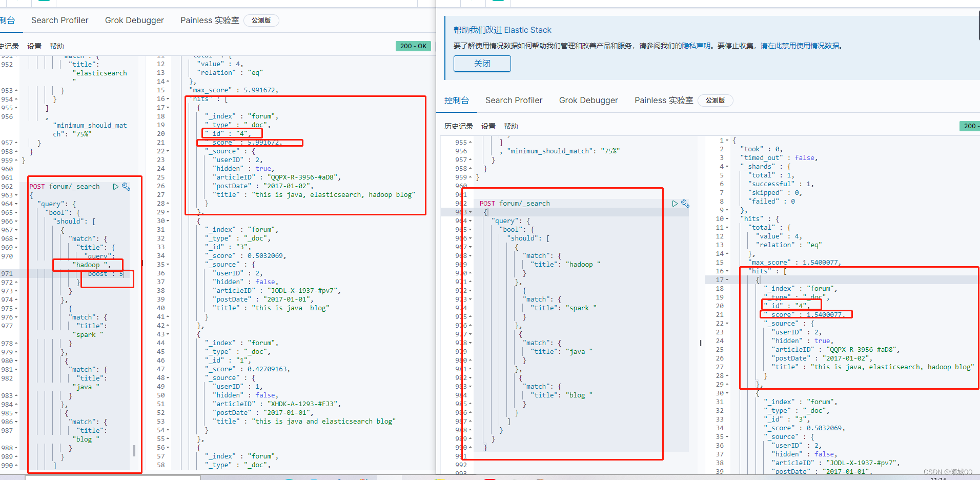Click "max_score" : 1.5400077 in right response
Screen dimensions: 980x480
pos(793,263)
